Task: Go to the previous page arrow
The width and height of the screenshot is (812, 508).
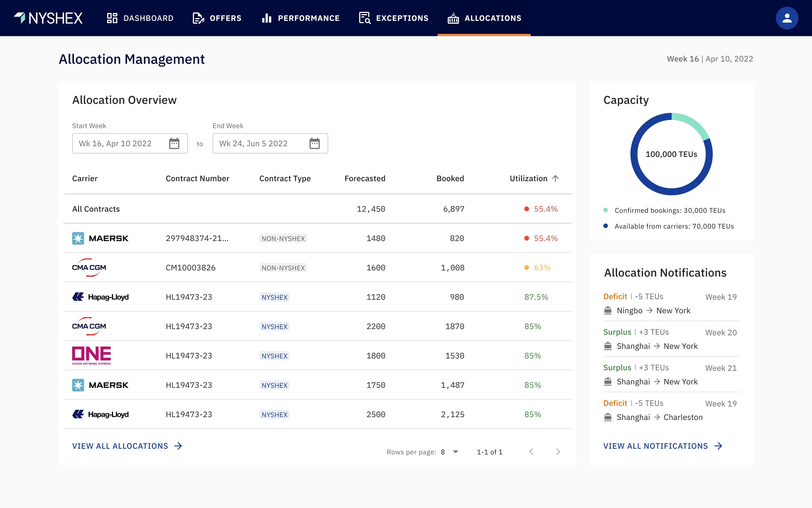Action: tap(531, 452)
